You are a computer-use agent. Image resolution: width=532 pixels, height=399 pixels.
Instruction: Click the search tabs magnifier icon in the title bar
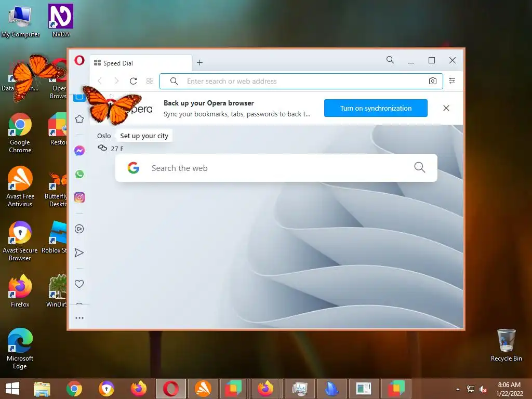(390, 60)
